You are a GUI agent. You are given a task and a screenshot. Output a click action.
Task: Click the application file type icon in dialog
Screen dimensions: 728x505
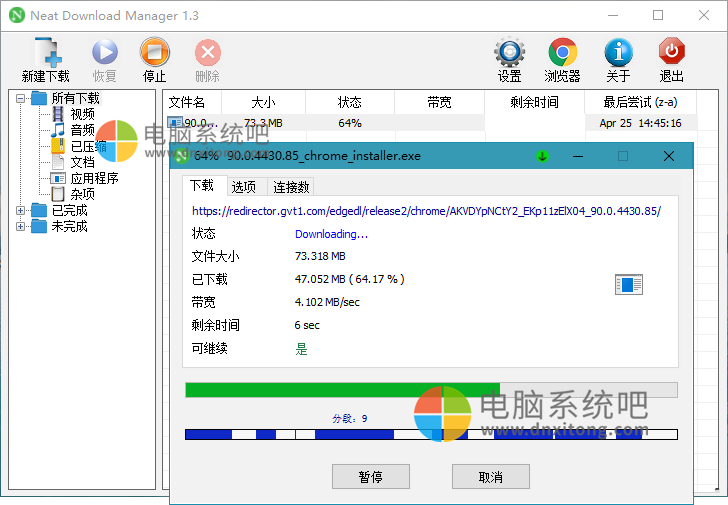[x=629, y=285]
